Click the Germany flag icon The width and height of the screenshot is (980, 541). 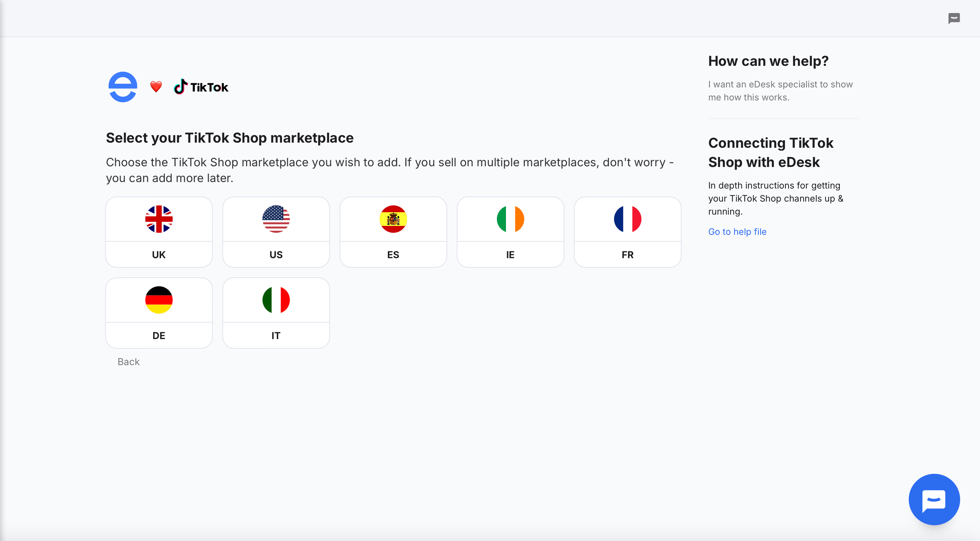tap(159, 300)
